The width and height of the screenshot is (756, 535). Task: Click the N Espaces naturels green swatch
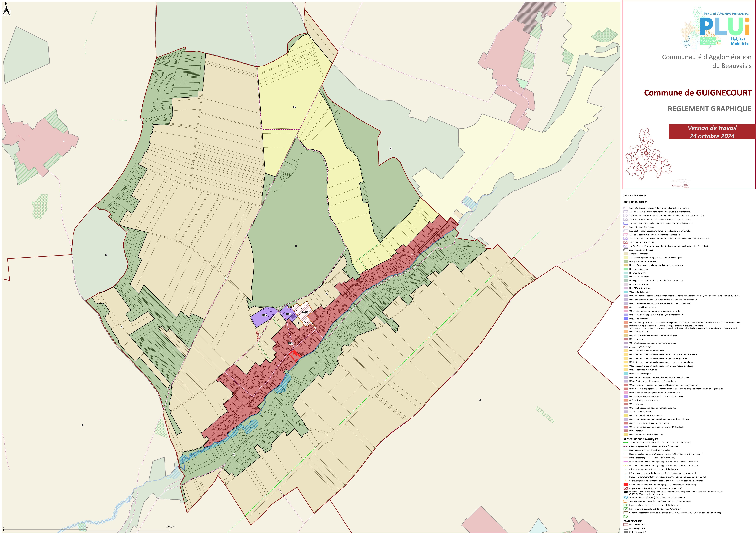(626, 262)
